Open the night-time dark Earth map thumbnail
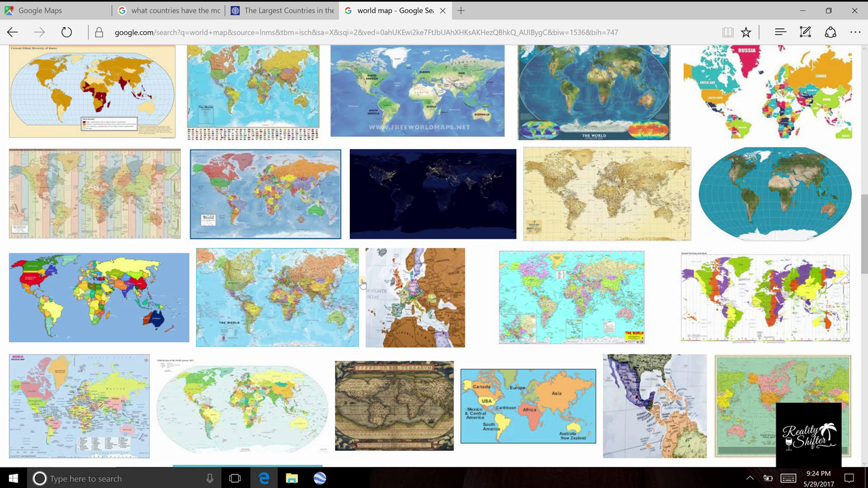This screenshot has width=868, height=488. 433,194
